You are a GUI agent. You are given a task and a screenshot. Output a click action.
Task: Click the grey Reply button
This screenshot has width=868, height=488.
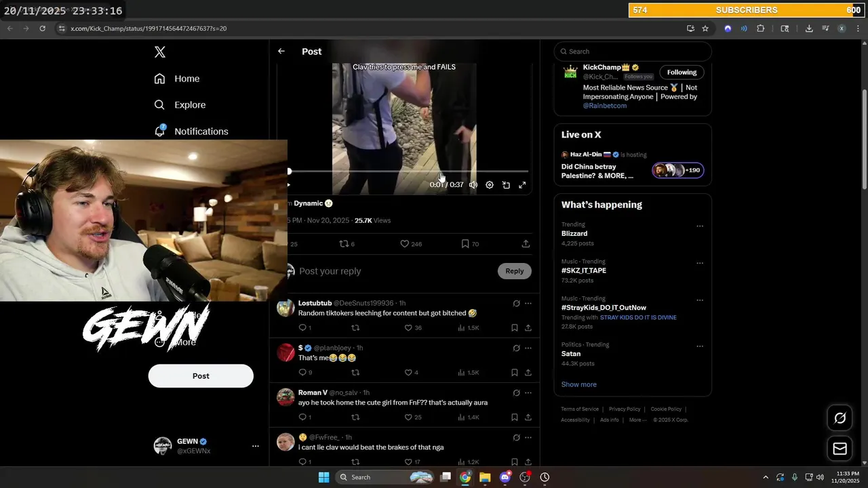tap(515, 271)
